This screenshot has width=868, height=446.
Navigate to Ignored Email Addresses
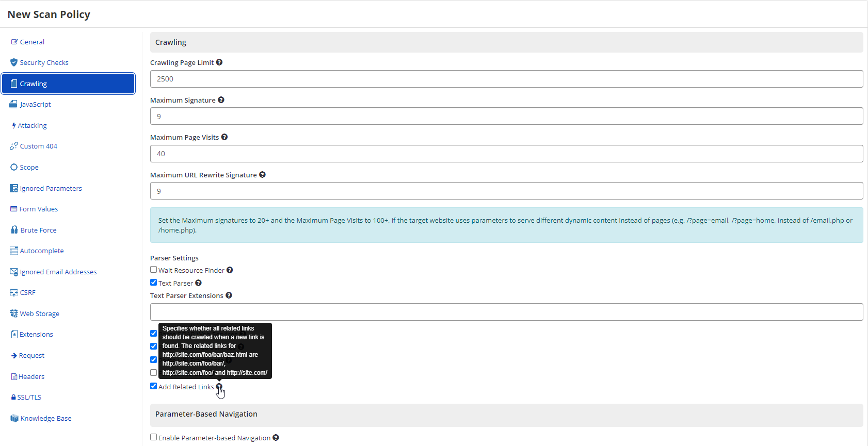click(58, 272)
